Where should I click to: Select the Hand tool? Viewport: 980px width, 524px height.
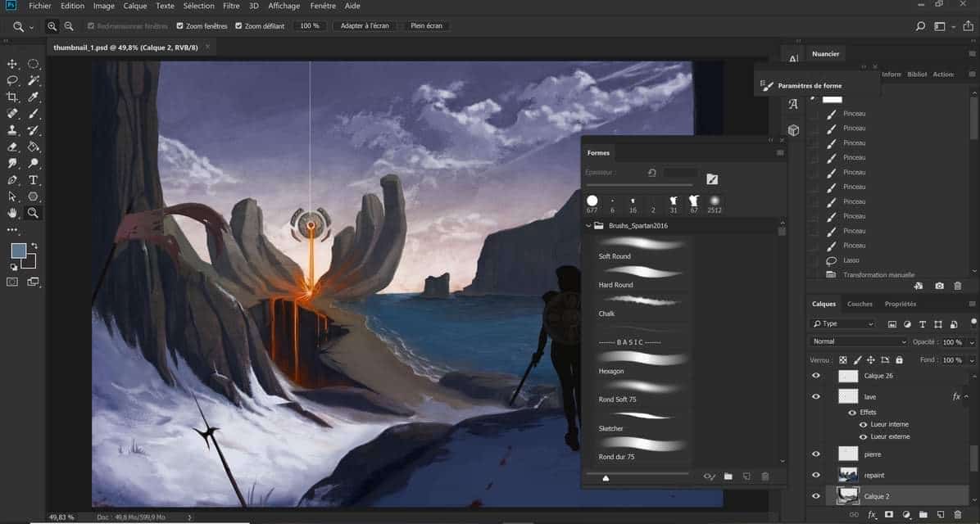12,213
